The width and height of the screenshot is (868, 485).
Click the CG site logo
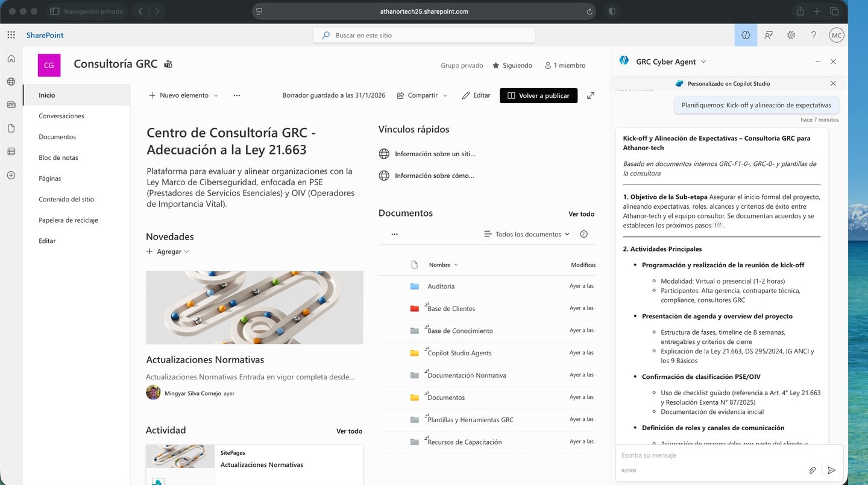coord(49,65)
